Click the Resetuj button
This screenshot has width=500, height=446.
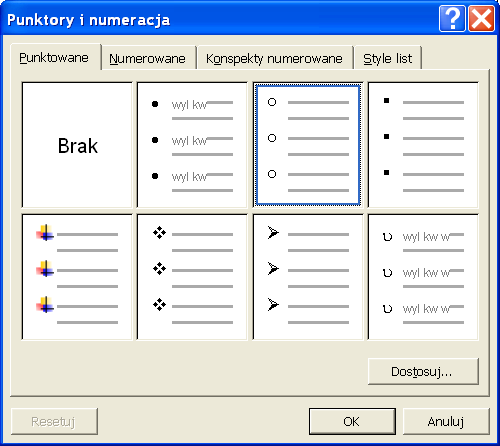tap(54, 421)
